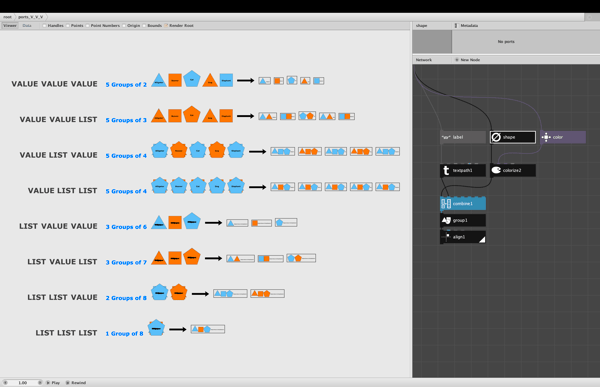Click the 'VALUE VALUE VALUE' heading
The image size is (600, 387).
click(54, 84)
